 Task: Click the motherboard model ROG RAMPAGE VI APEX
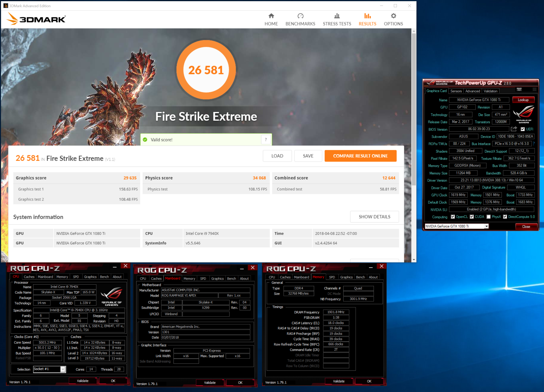click(190, 295)
